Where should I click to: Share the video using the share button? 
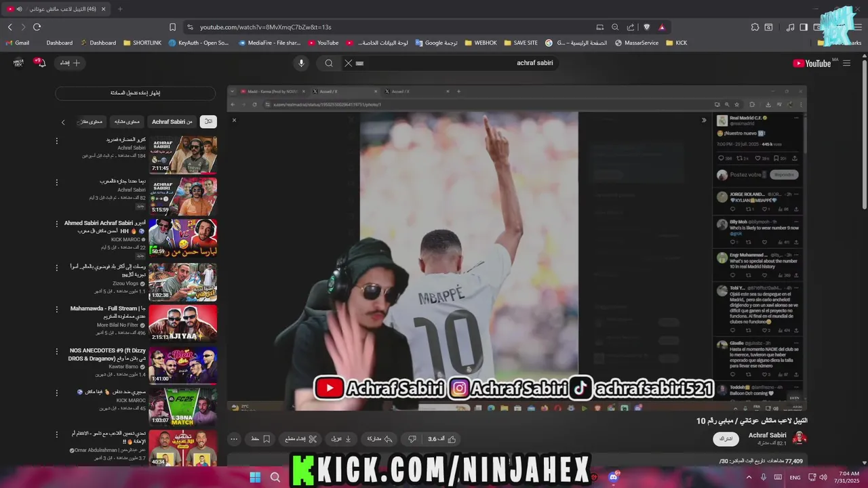click(380, 439)
